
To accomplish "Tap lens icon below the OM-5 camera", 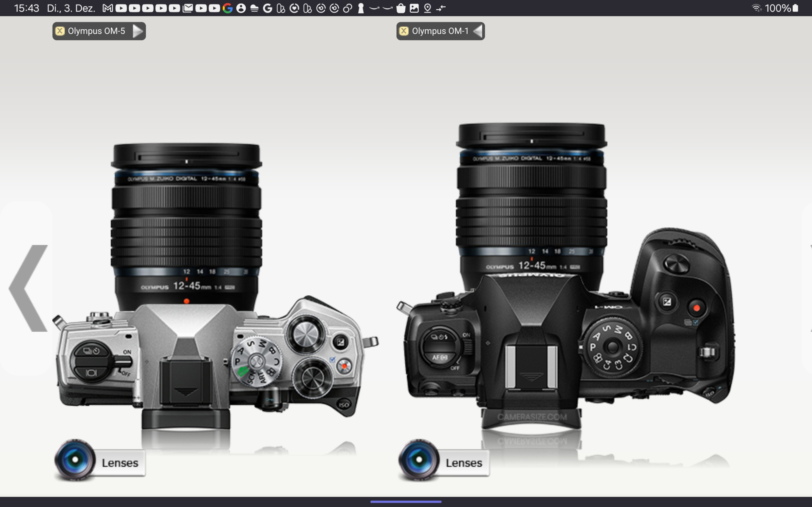I will click(x=75, y=459).
